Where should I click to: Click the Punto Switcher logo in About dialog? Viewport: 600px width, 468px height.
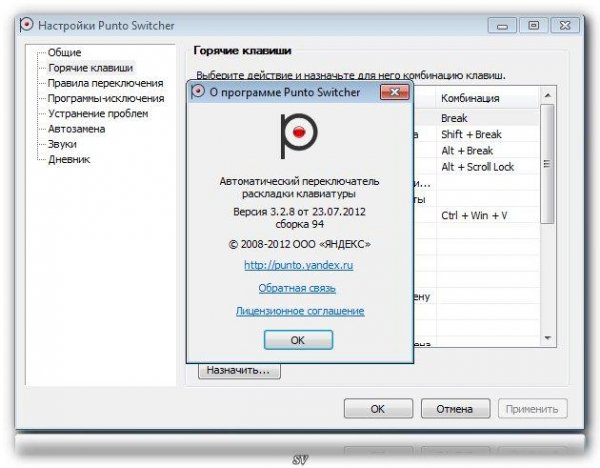[299, 136]
